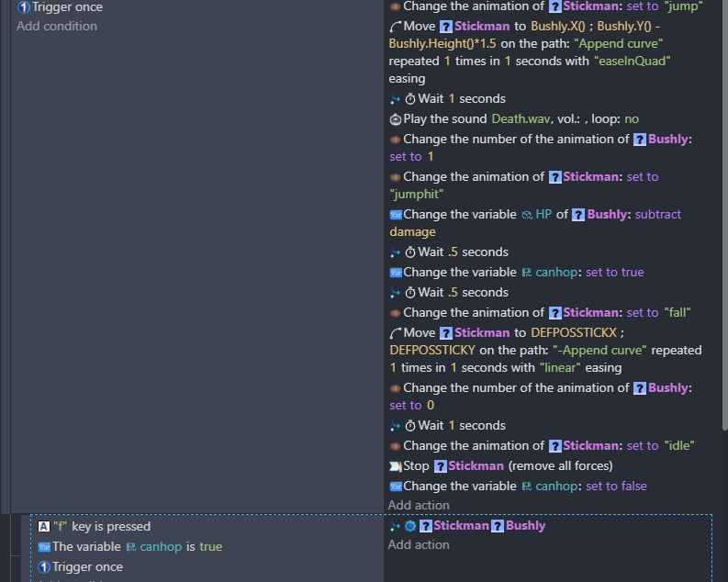This screenshot has height=582, width=728.
Task: Select the "jumphit" animation value
Action: 416,194
